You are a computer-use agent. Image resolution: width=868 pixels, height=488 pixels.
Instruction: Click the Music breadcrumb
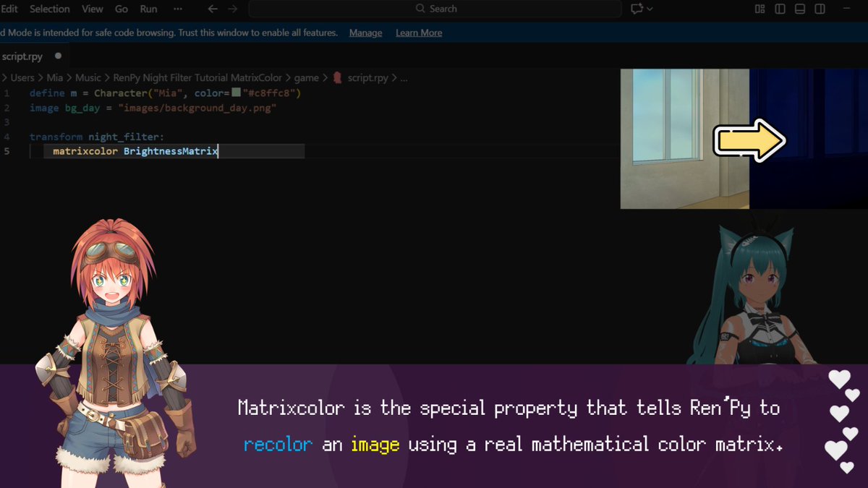[x=88, y=77]
